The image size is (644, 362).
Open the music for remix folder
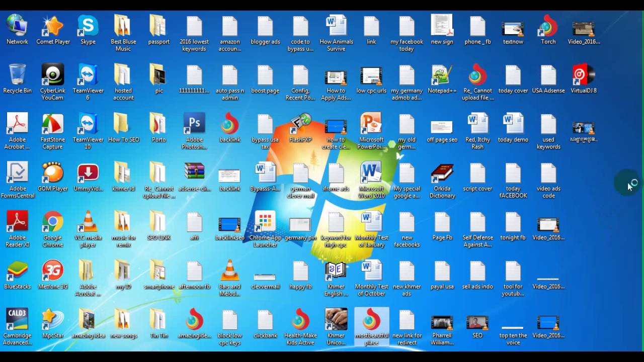coord(123,230)
